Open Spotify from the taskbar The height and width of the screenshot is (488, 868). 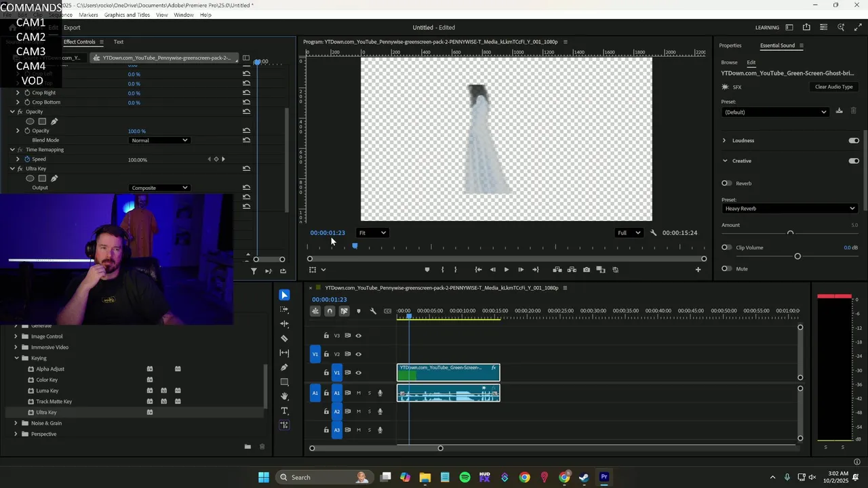465,477
